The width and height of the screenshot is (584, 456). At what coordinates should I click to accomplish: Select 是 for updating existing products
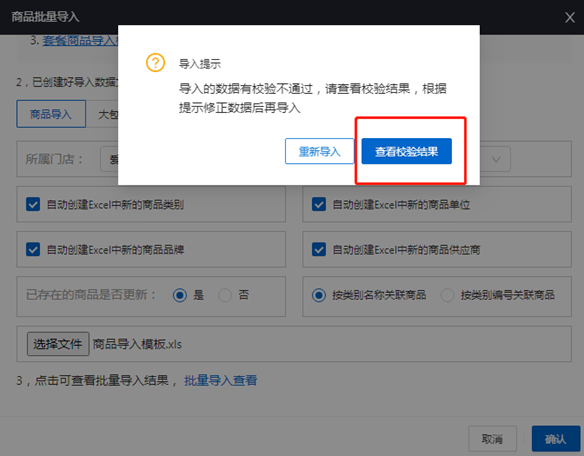(180, 295)
